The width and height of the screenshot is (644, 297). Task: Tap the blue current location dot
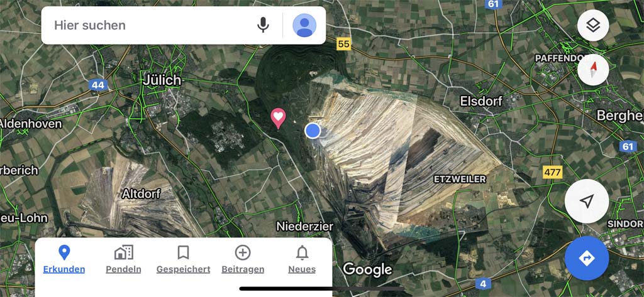[x=313, y=131]
